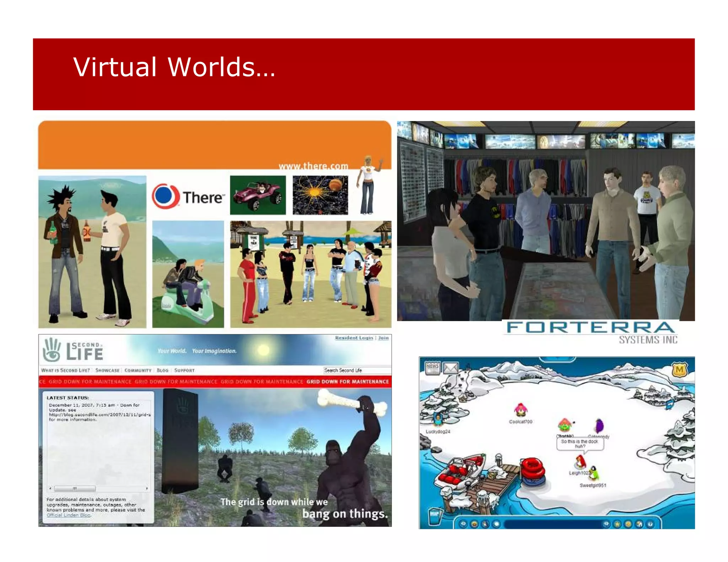Click the purple penguin on the snow

click(x=599, y=425)
